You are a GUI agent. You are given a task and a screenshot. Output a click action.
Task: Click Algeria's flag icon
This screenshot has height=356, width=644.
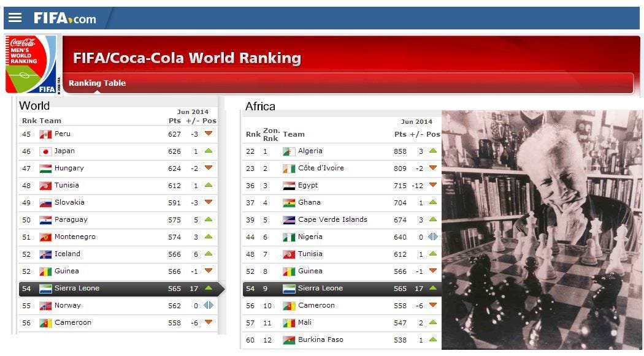pyautogui.click(x=289, y=151)
